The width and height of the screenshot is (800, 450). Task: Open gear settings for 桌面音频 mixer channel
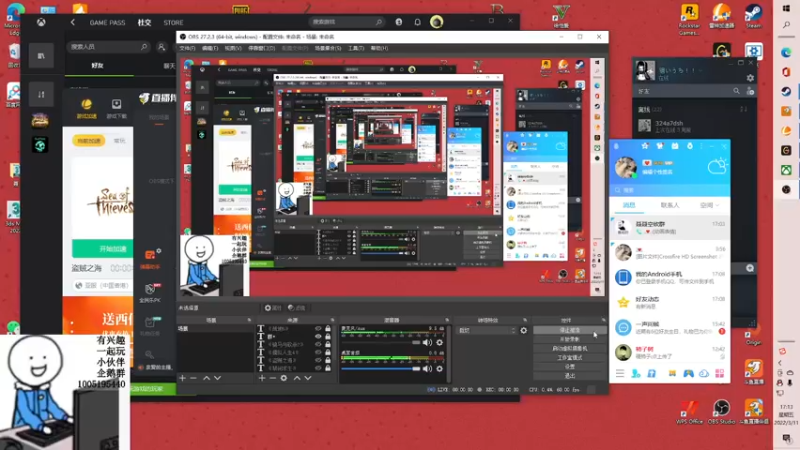click(440, 368)
